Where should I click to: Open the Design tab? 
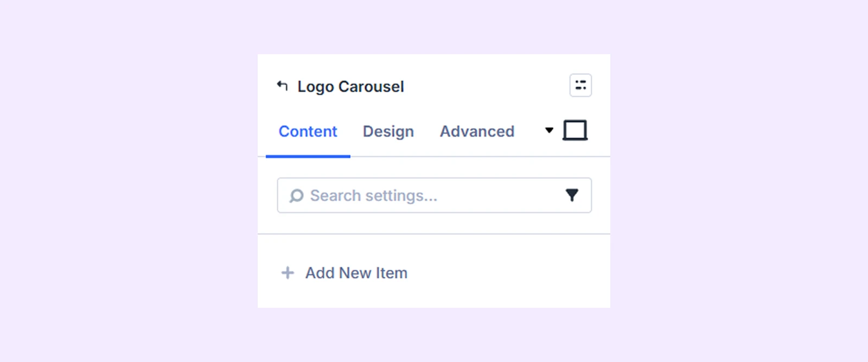388,132
